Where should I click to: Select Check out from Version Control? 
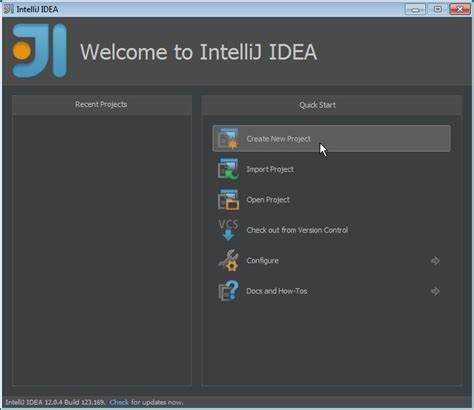click(x=297, y=230)
